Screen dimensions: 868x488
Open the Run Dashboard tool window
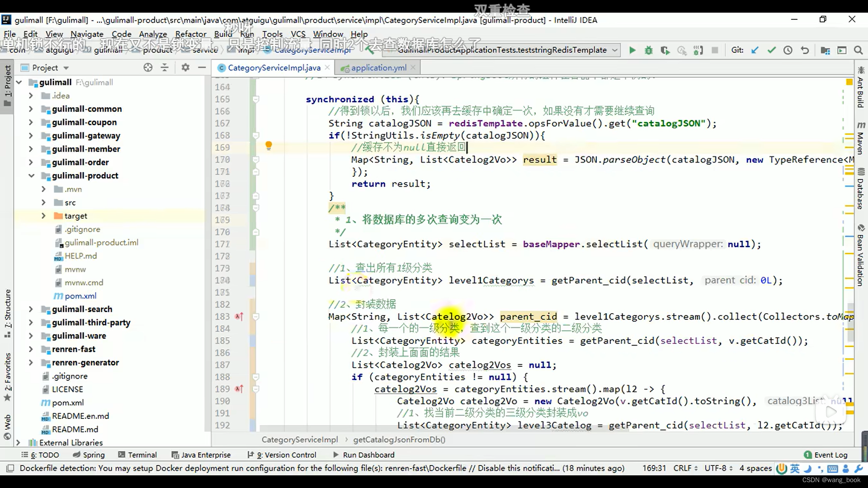[363, 455]
